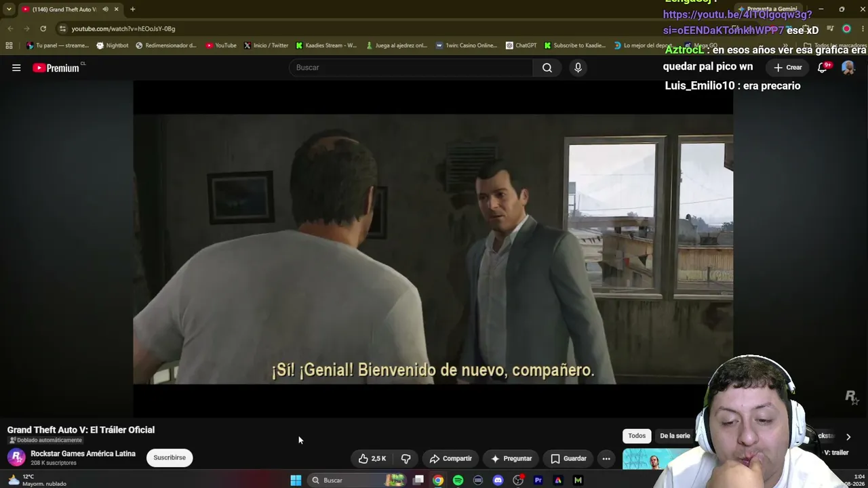Open the YouTube bookmark
This screenshot has width=868, height=488.
tap(221, 45)
